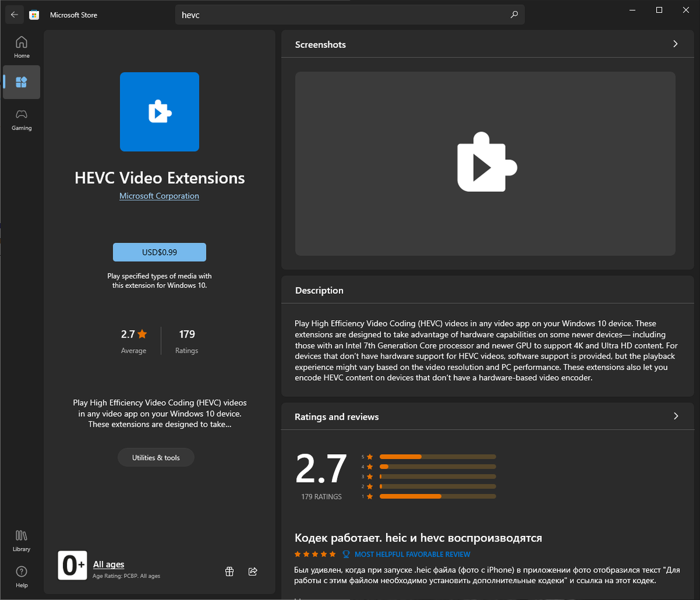Maximize the Microsoft Store window
The height and width of the screenshot is (600, 700).
tap(659, 10)
